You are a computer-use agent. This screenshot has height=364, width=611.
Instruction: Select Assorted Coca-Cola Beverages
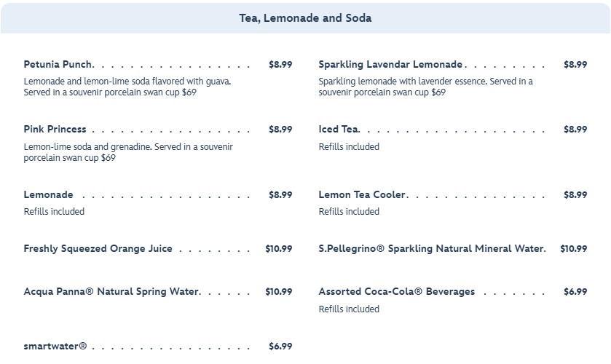tap(396, 291)
